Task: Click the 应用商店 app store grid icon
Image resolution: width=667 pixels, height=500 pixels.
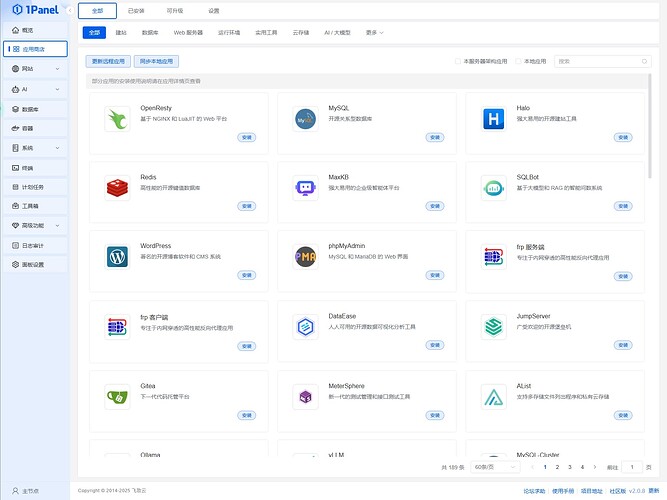Action: tap(16, 49)
